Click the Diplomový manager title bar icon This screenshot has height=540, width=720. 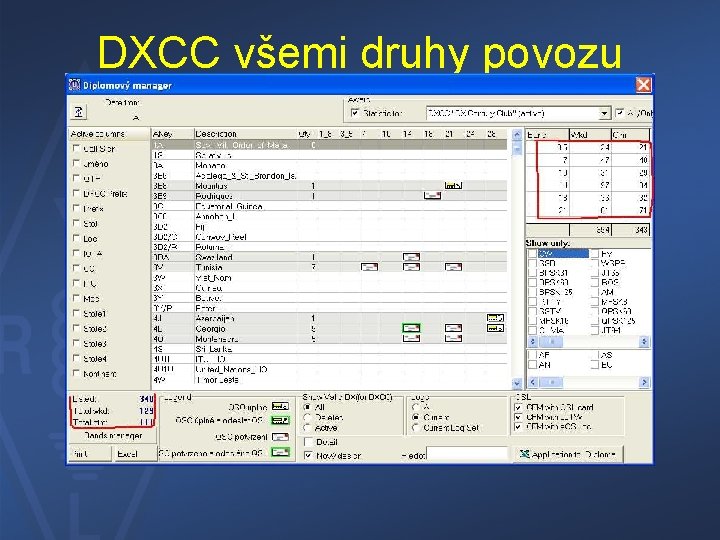(74, 85)
